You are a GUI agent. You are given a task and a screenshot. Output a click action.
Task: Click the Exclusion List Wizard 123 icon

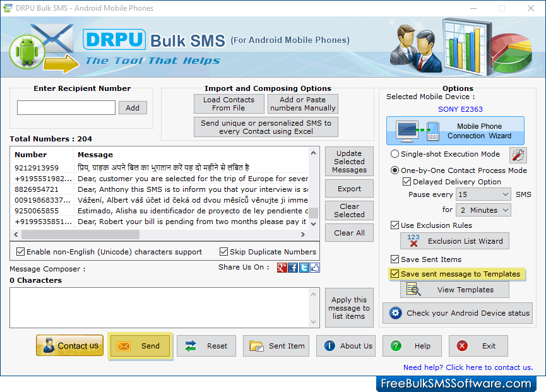pyautogui.click(x=413, y=241)
